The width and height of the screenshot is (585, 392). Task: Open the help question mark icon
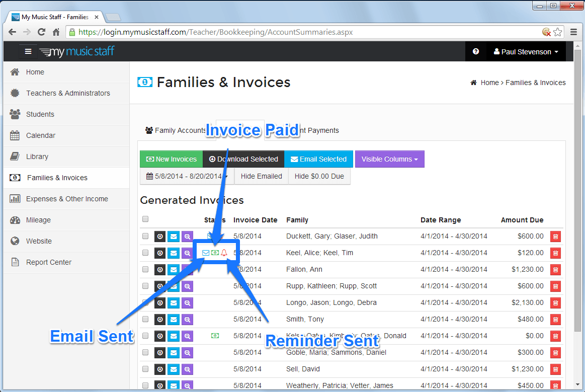[x=476, y=51]
